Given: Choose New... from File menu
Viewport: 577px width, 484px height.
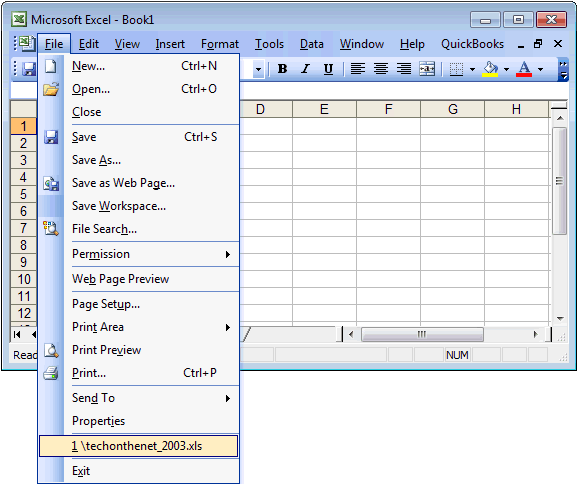Looking at the screenshot, I should click(139, 66).
